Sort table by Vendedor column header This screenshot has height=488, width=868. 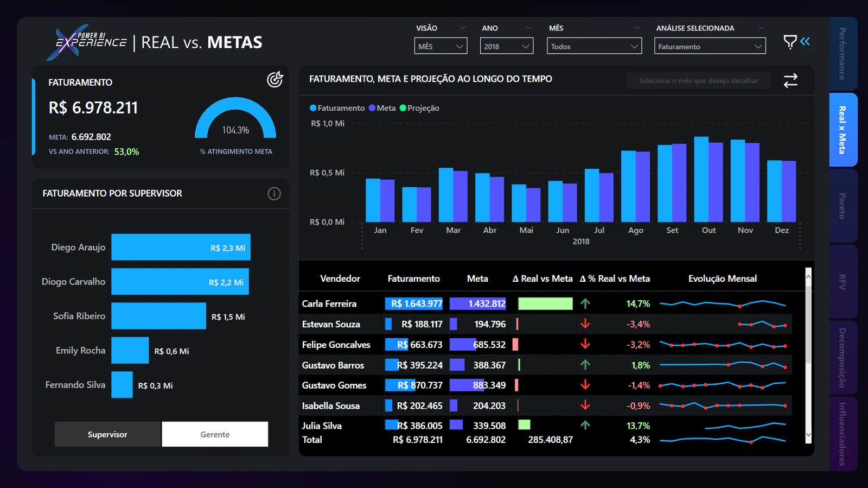click(340, 278)
